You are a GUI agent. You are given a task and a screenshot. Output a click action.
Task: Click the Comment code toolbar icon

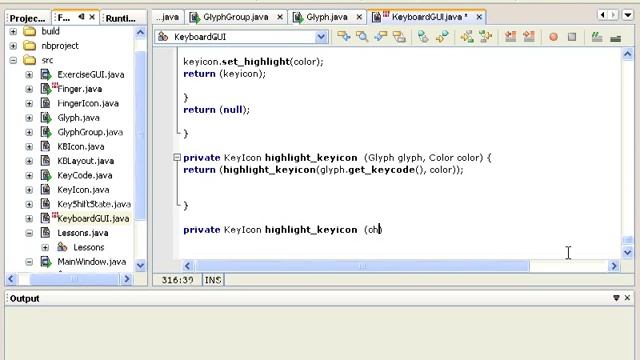(x=597, y=37)
